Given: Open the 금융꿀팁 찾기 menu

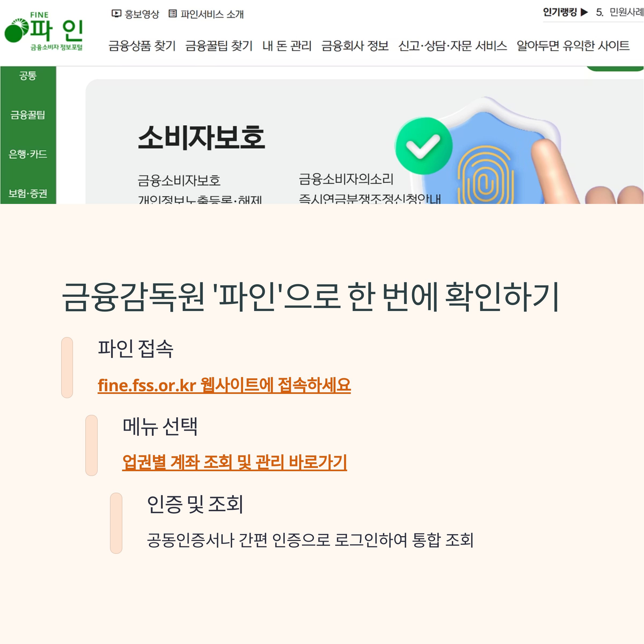Looking at the screenshot, I should [219, 46].
